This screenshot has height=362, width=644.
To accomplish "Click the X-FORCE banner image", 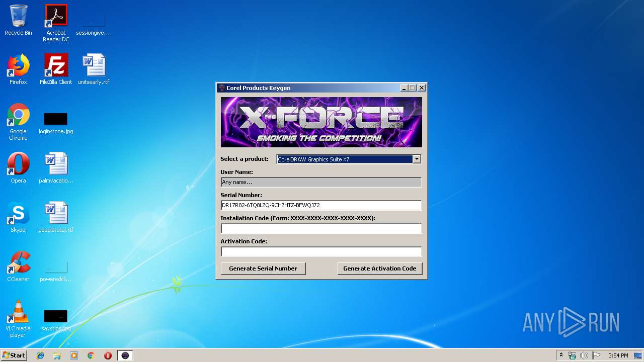I will tap(321, 122).
